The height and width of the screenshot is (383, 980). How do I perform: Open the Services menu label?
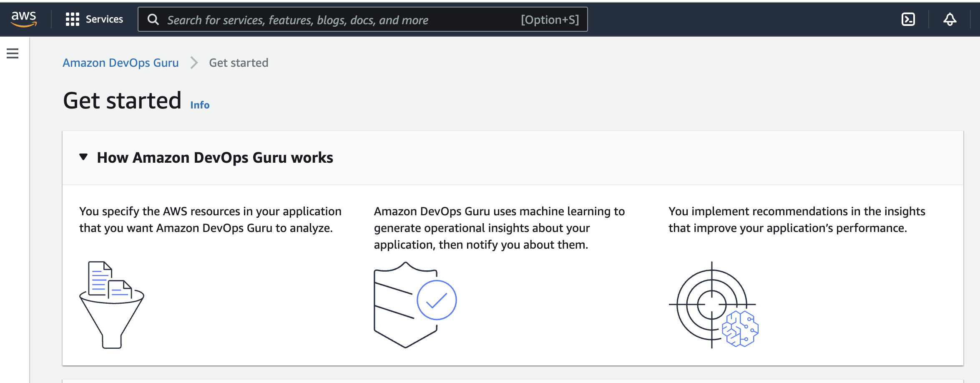(x=104, y=19)
